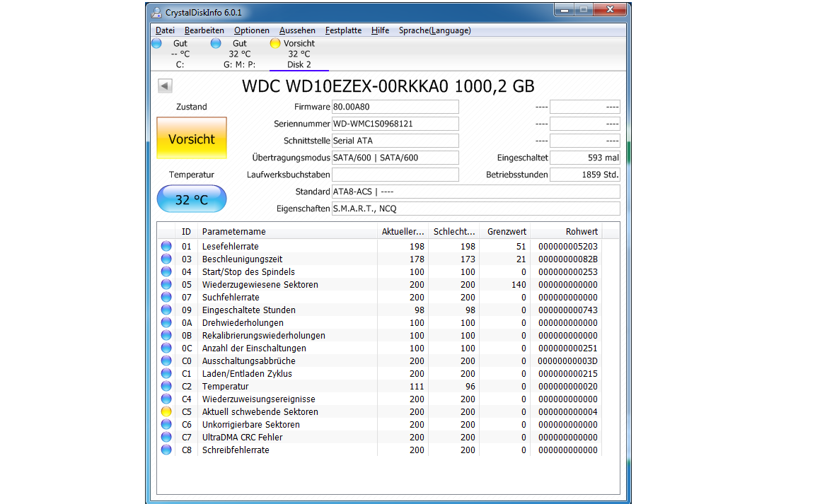Click the yellow Vorsicht health status button
The image size is (815, 504).
192,139
